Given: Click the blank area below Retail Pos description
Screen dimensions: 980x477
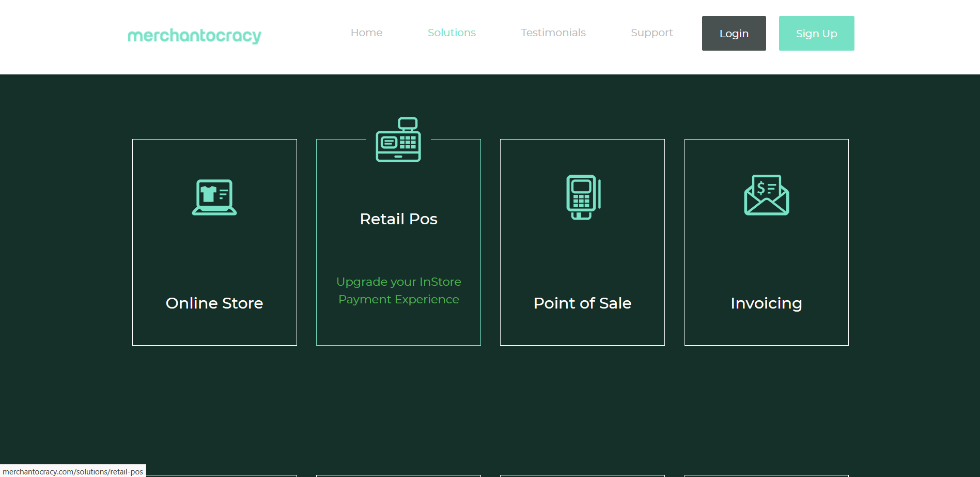Looking at the screenshot, I should point(398,327).
